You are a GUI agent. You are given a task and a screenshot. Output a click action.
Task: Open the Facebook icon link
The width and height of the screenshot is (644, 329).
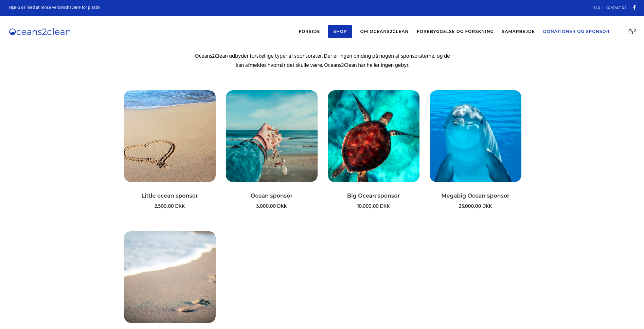(634, 7)
